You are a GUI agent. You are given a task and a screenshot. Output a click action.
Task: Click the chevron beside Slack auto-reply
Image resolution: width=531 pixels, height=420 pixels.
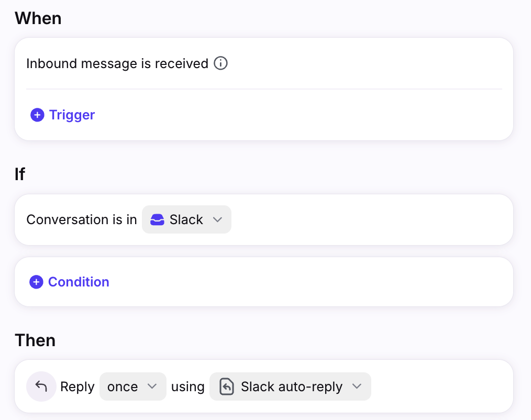pos(357,386)
